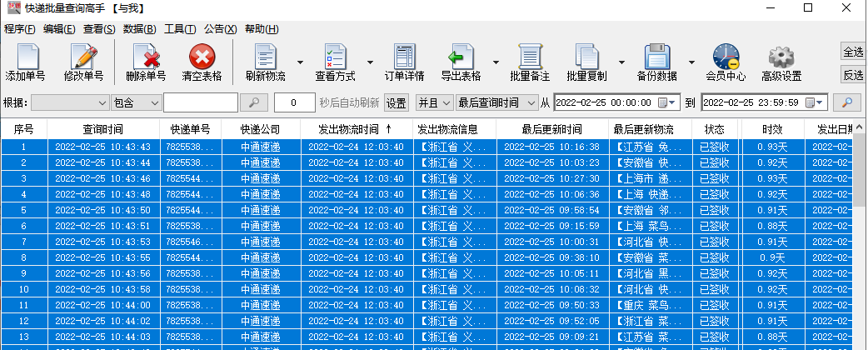Click the 导出表格 green arrow icon

pyautogui.click(x=461, y=57)
